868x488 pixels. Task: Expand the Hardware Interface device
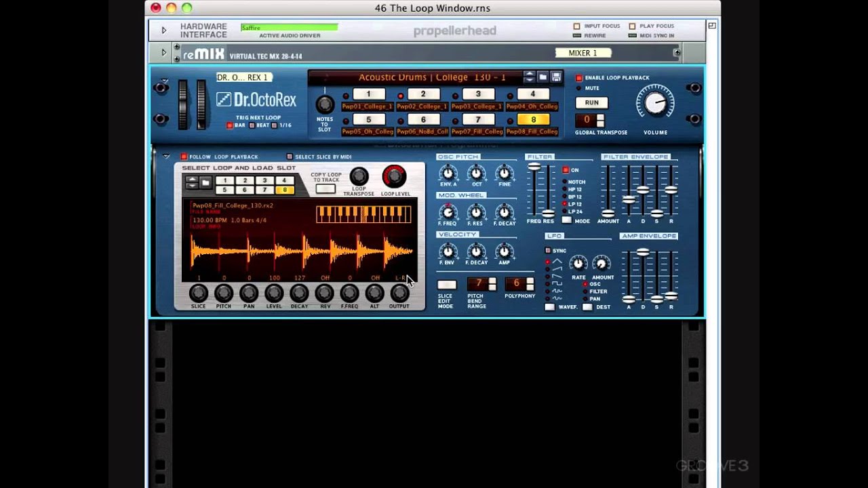pyautogui.click(x=163, y=30)
